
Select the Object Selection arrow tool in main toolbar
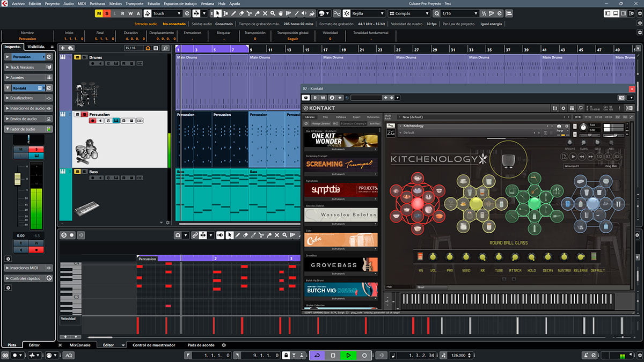click(217, 13)
